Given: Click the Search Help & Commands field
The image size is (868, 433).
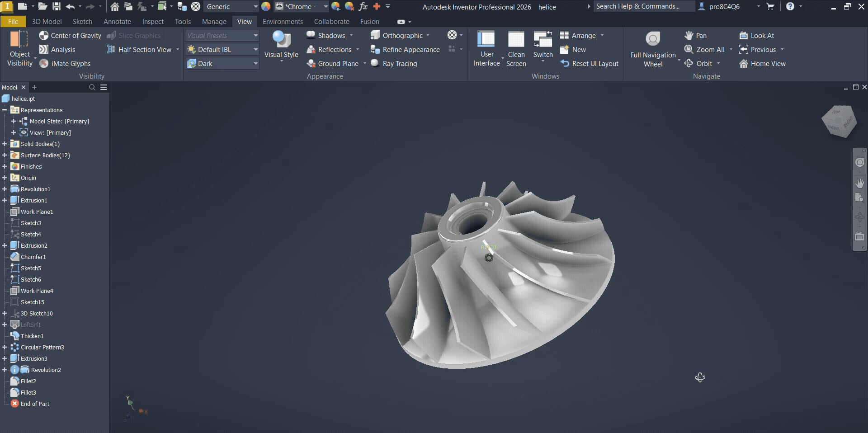Looking at the screenshot, I should pyautogui.click(x=644, y=6).
